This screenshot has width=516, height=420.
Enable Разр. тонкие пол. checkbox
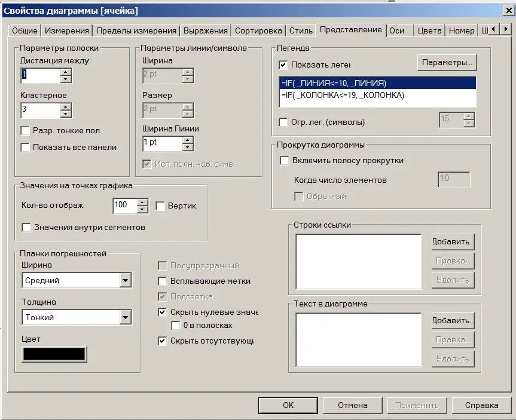pyautogui.click(x=25, y=131)
